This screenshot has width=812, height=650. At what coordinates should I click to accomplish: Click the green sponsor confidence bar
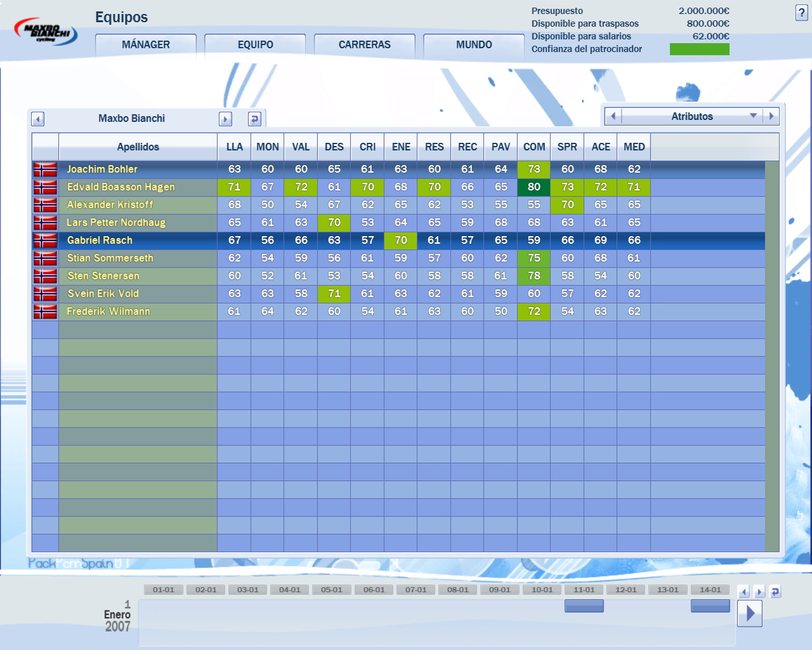click(x=699, y=49)
